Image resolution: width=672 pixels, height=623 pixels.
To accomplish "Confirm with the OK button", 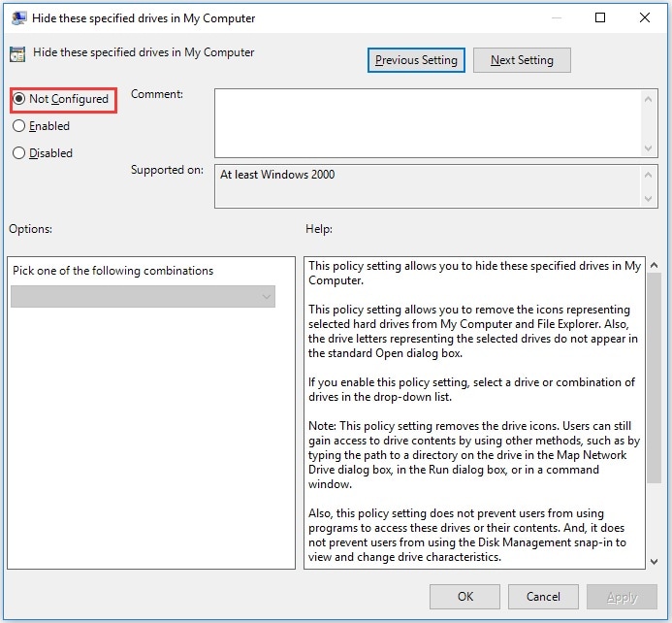I will (x=465, y=597).
